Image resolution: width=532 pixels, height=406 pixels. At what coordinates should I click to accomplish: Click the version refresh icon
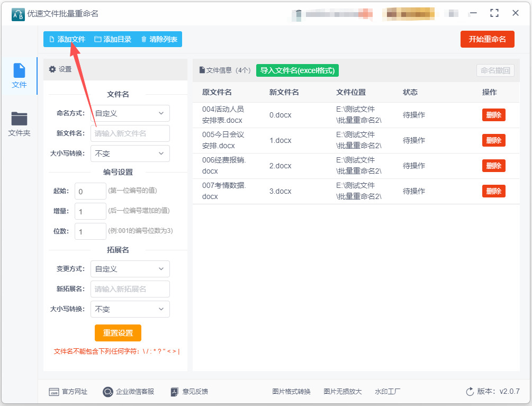(x=470, y=392)
